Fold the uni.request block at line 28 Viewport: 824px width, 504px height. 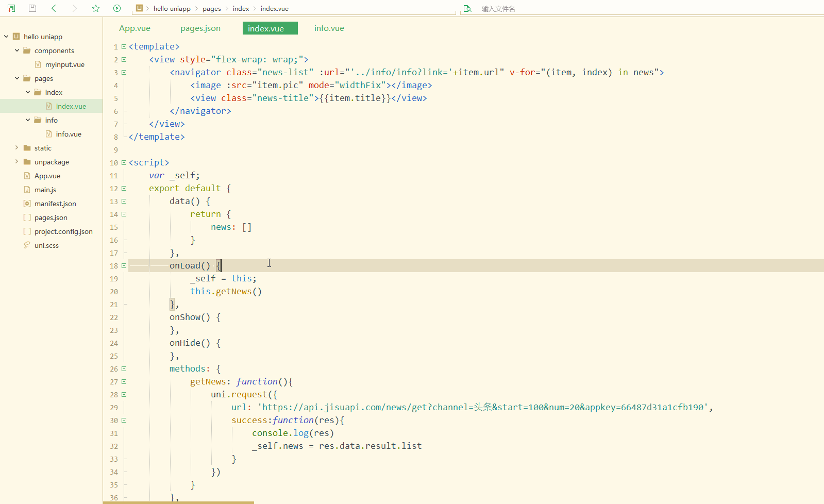click(124, 395)
